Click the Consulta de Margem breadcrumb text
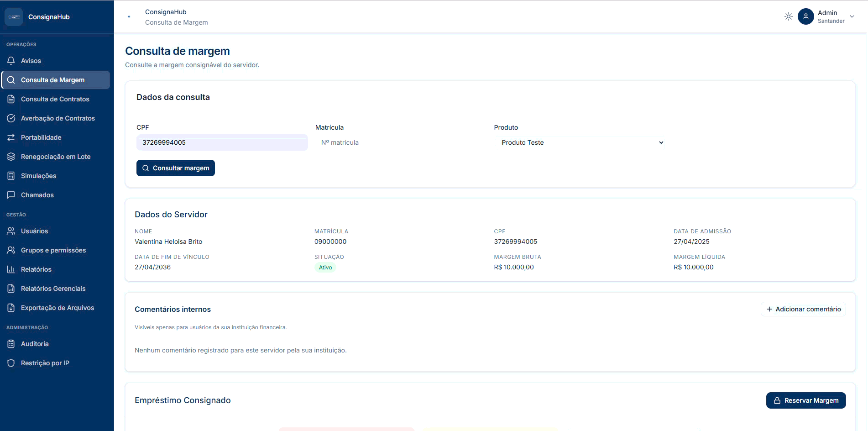 (177, 22)
